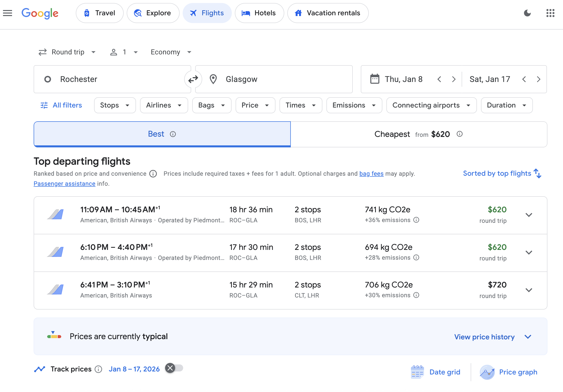
Task: Open the hamburger main menu
Action: [8, 13]
